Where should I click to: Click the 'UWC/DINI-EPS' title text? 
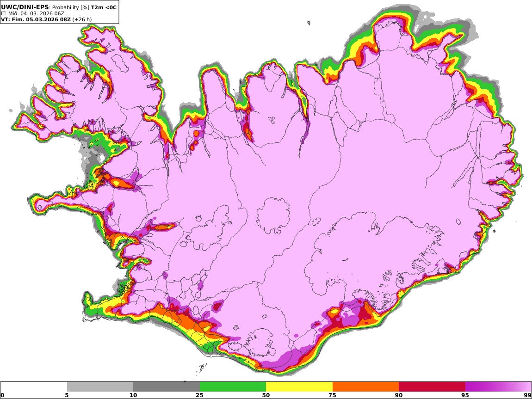(x=25, y=7)
